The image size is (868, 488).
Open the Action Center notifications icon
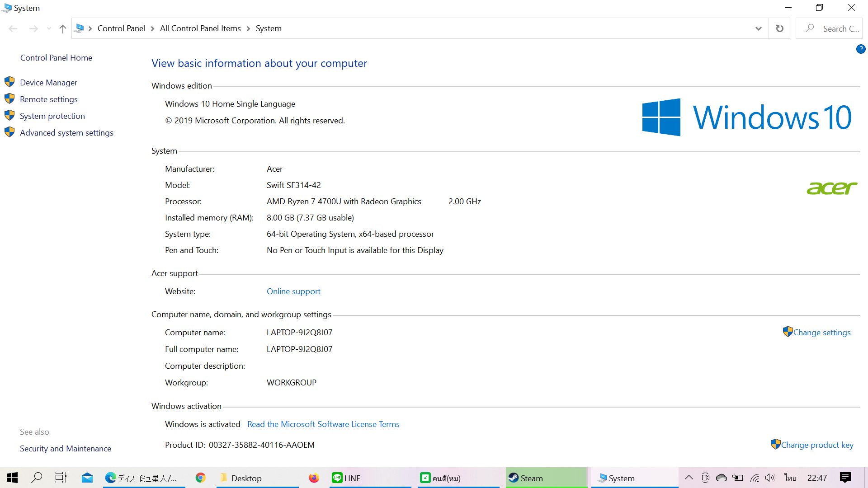point(845,478)
